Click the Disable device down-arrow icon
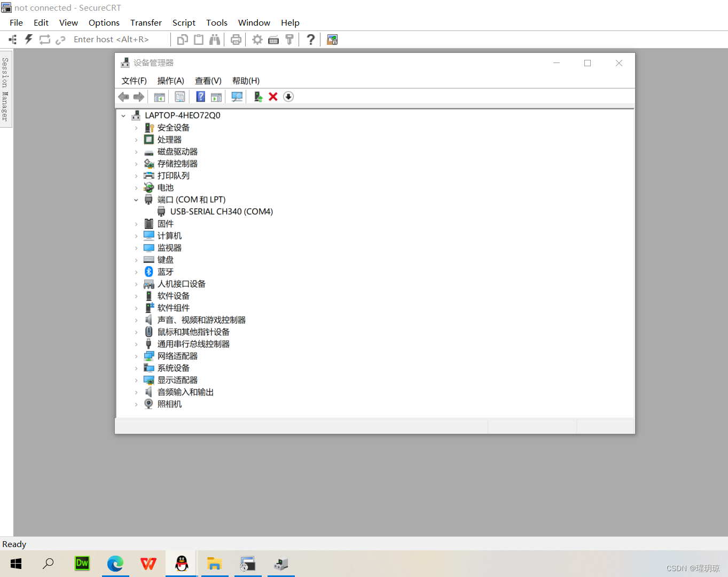The width and height of the screenshot is (728, 577). coord(288,97)
